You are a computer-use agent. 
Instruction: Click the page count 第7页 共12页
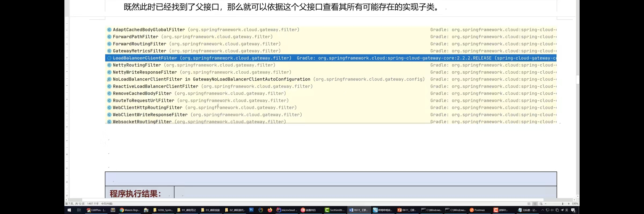click(x=75, y=204)
